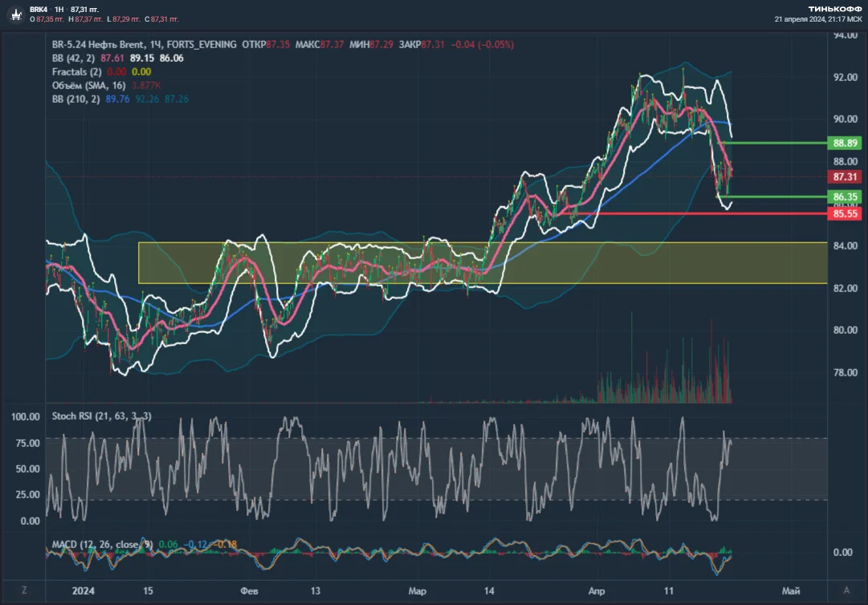
Task: Click the -0.04 (-0.05%) change value
Action: (482, 44)
